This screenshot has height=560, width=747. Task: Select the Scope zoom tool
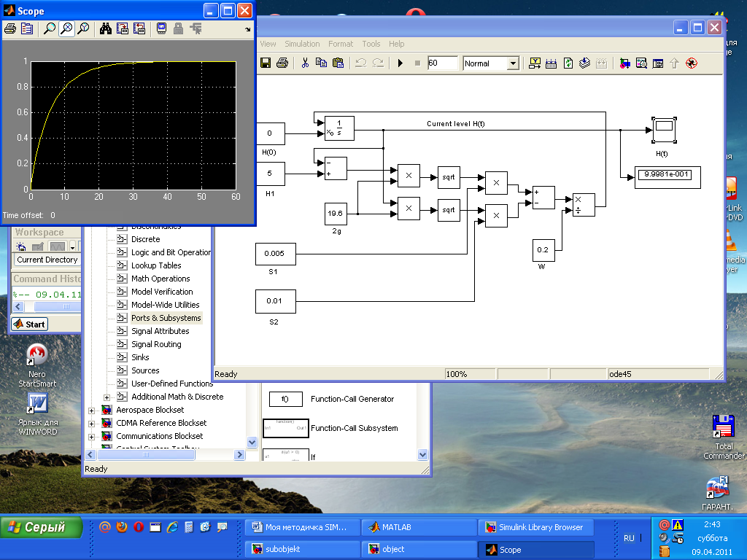(x=49, y=29)
